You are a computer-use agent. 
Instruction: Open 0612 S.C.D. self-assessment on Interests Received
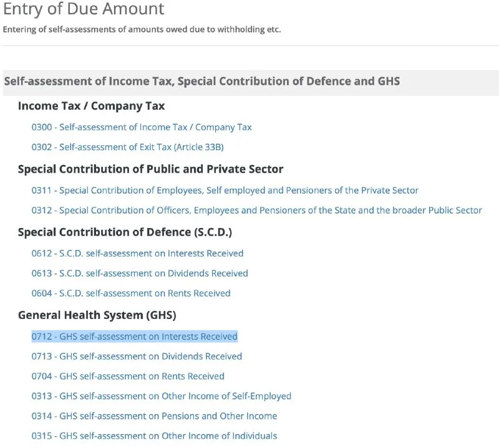tap(137, 254)
